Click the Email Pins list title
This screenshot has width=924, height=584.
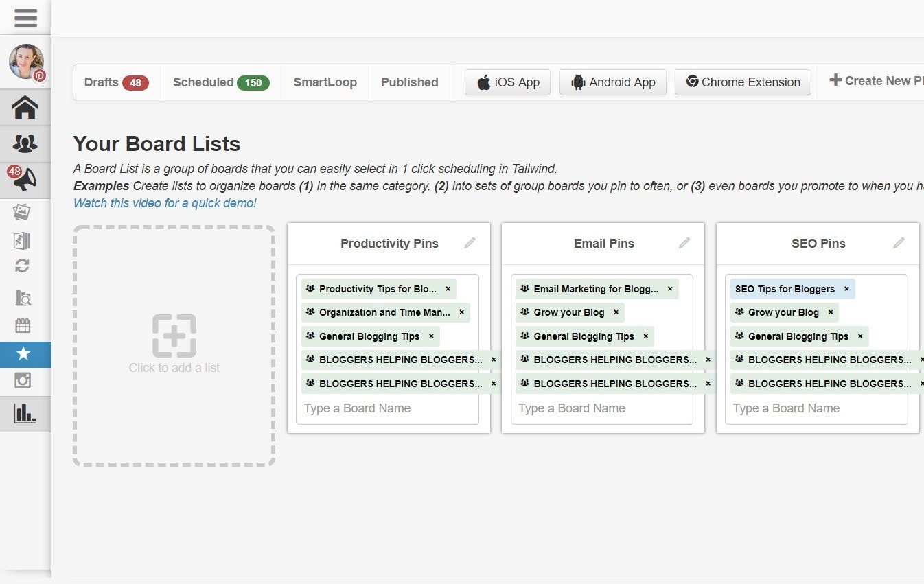click(x=604, y=244)
